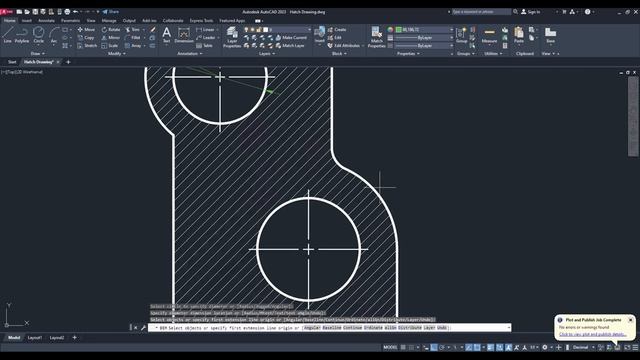Image resolution: width=640 pixels, height=360 pixels.
Task: Expand command line history arrow
Action: [x=509, y=328]
